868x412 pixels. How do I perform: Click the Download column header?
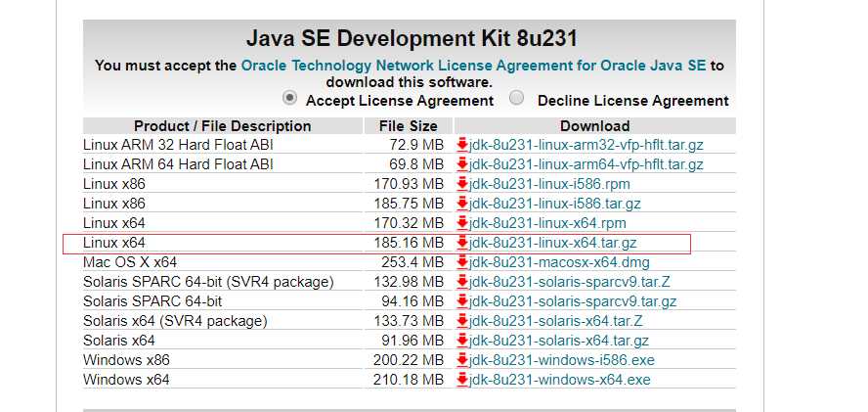point(594,126)
